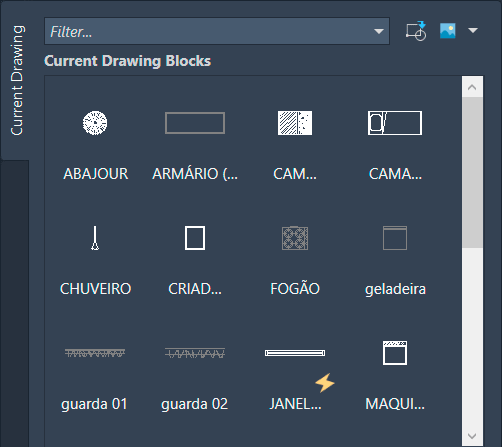Image resolution: width=502 pixels, height=447 pixels.
Task: Select the ARMÁRIO block icon
Action: (x=195, y=123)
